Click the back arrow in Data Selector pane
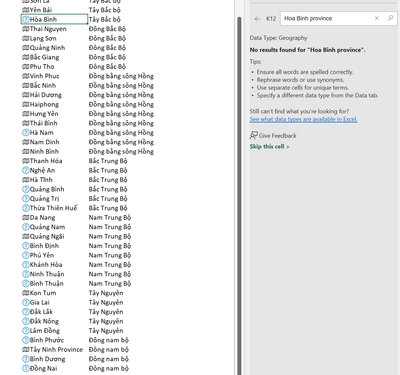Viewport: 400px width, 375px height. tap(257, 19)
